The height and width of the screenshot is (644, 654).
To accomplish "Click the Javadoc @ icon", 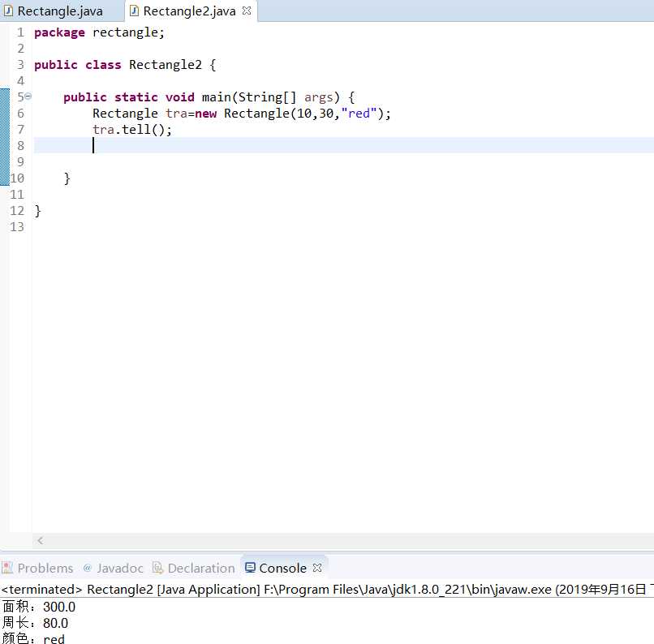I will (87, 567).
